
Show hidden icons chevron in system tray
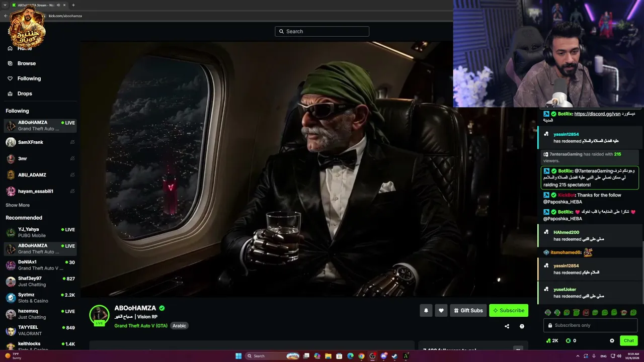tap(577, 356)
